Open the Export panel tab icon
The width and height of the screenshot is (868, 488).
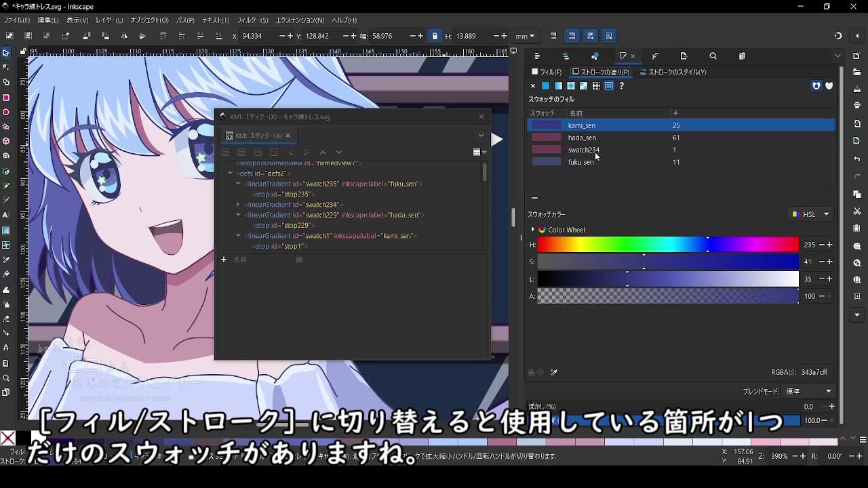tap(684, 56)
